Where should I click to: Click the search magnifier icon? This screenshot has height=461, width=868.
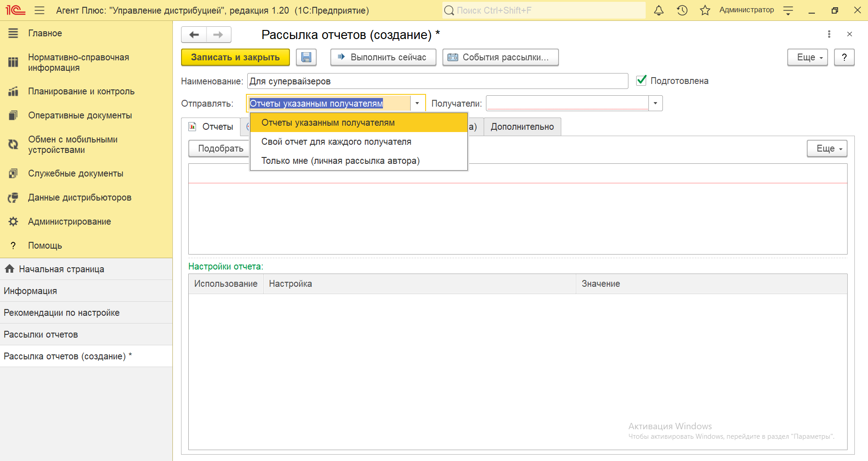(x=449, y=10)
